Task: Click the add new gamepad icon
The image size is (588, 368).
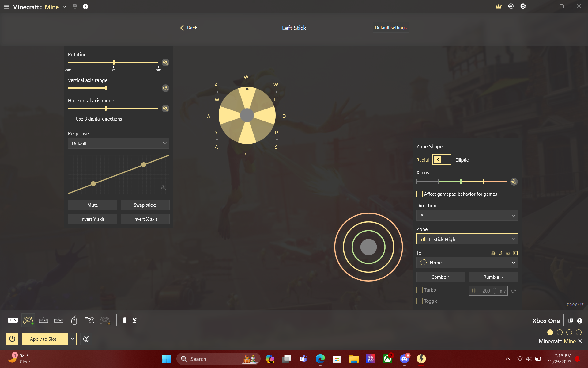Action: [x=13, y=320]
